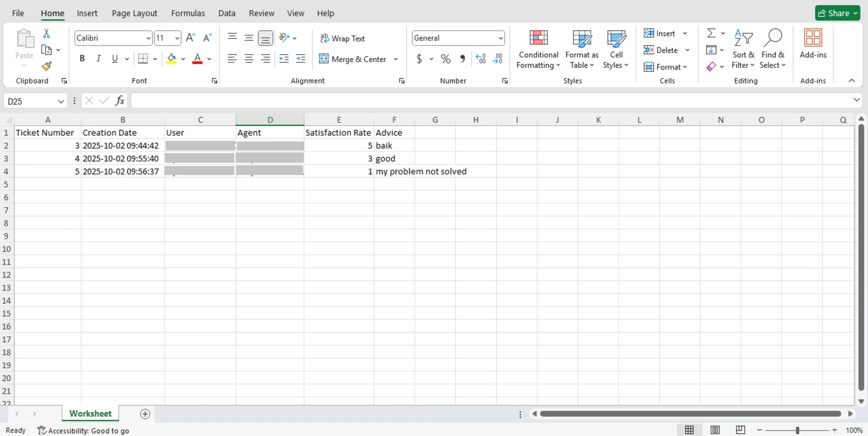868x436 pixels.
Task: Toggle Bold formatting
Action: (x=82, y=59)
